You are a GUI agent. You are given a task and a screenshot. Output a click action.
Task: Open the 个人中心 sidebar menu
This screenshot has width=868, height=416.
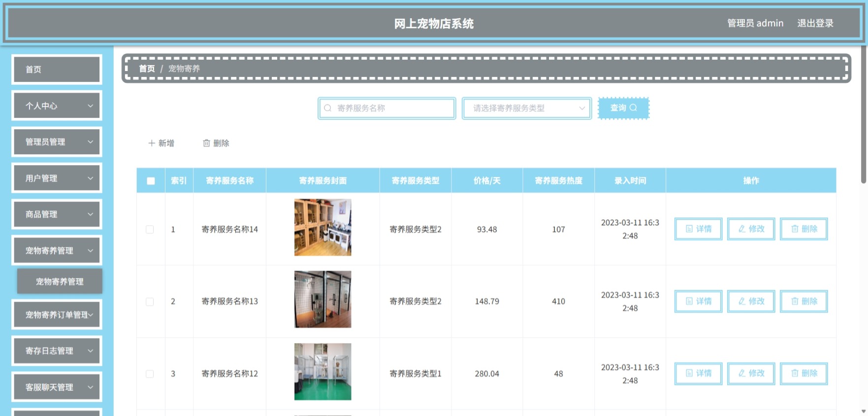click(x=57, y=106)
